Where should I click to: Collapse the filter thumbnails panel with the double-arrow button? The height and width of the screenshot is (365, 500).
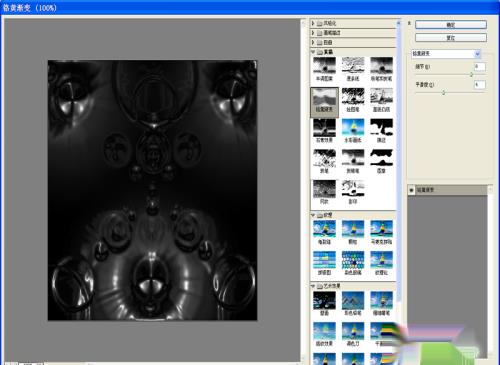pos(409,23)
